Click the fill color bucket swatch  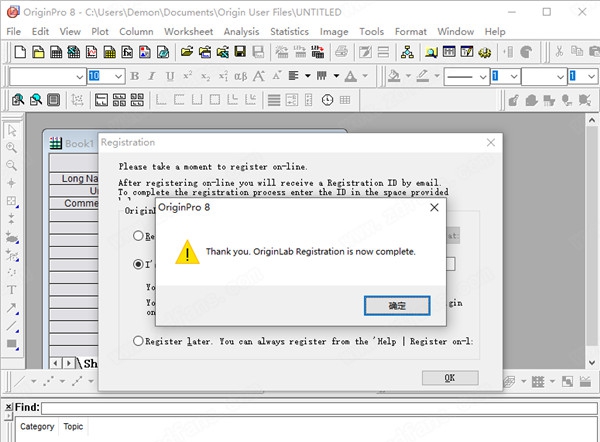pyautogui.click(x=394, y=76)
